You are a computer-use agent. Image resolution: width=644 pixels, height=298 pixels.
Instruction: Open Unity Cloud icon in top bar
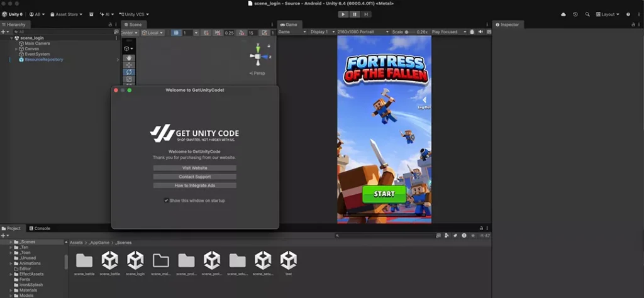tap(563, 14)
